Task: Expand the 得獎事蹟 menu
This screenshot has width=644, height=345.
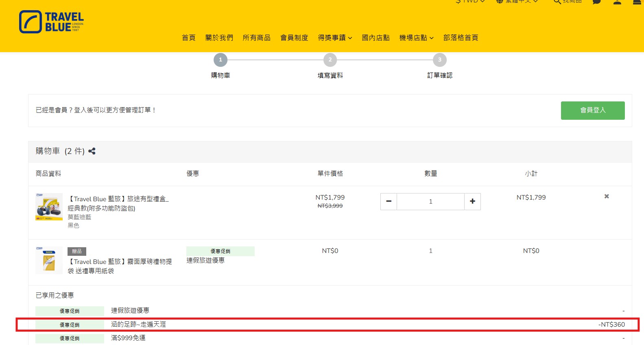Action: tap(335, 38)
